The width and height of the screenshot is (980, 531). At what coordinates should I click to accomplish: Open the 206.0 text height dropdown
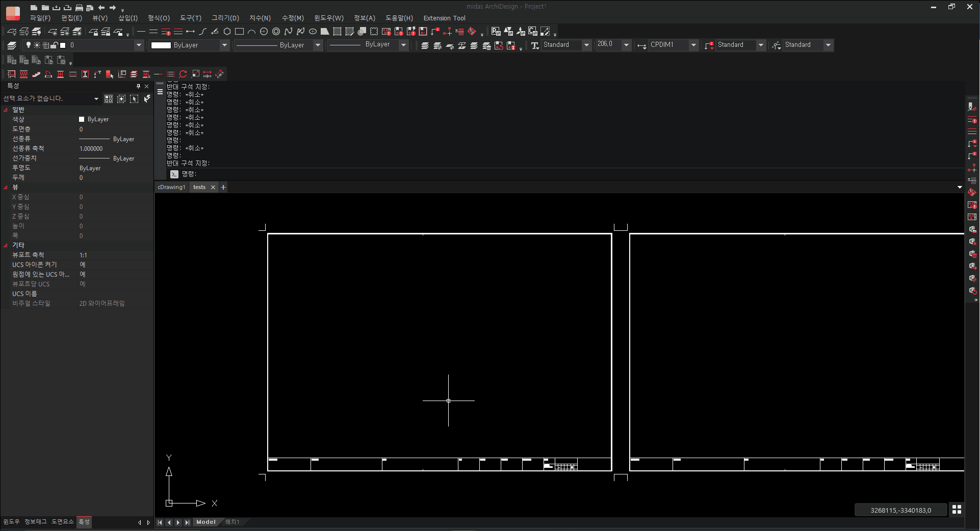pos(627,45)
